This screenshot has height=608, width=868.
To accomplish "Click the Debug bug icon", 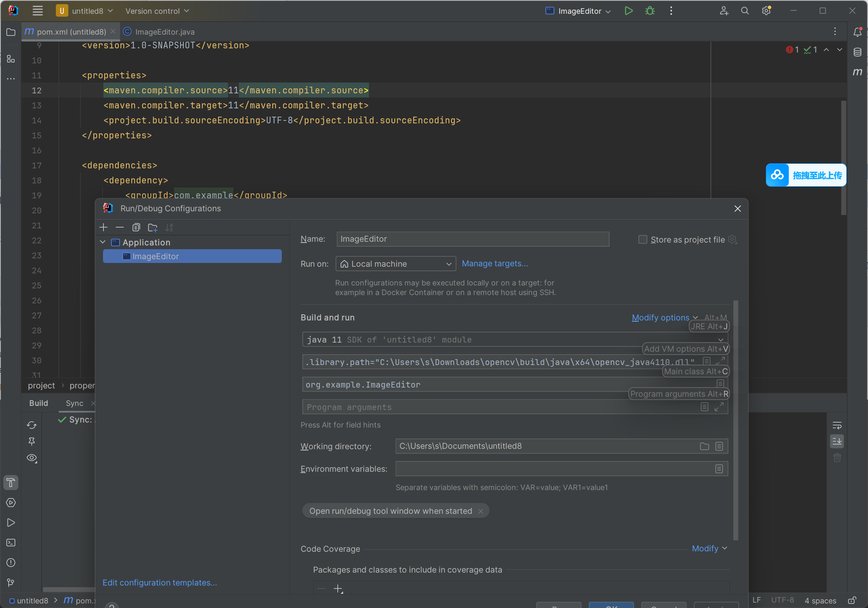I will 650,11.
